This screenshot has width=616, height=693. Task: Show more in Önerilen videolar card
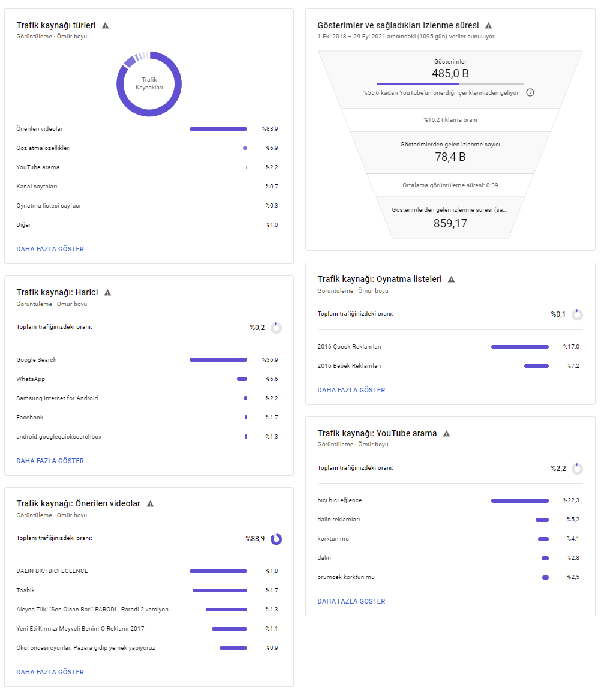point(50,672)
